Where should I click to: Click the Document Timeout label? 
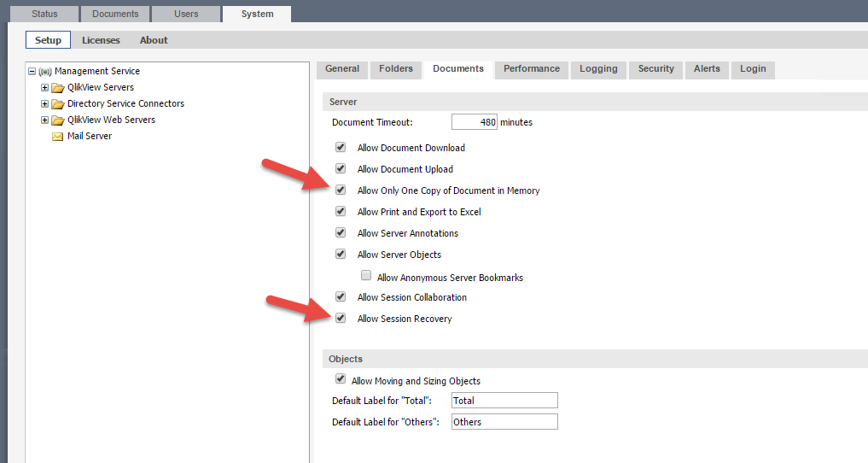(373, 122)
